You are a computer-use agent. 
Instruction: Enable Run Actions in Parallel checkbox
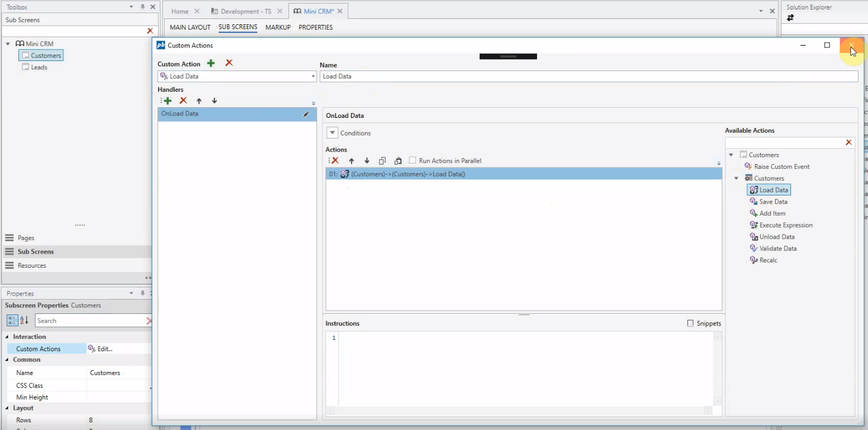pyautogui.click(x=413, y=161)
